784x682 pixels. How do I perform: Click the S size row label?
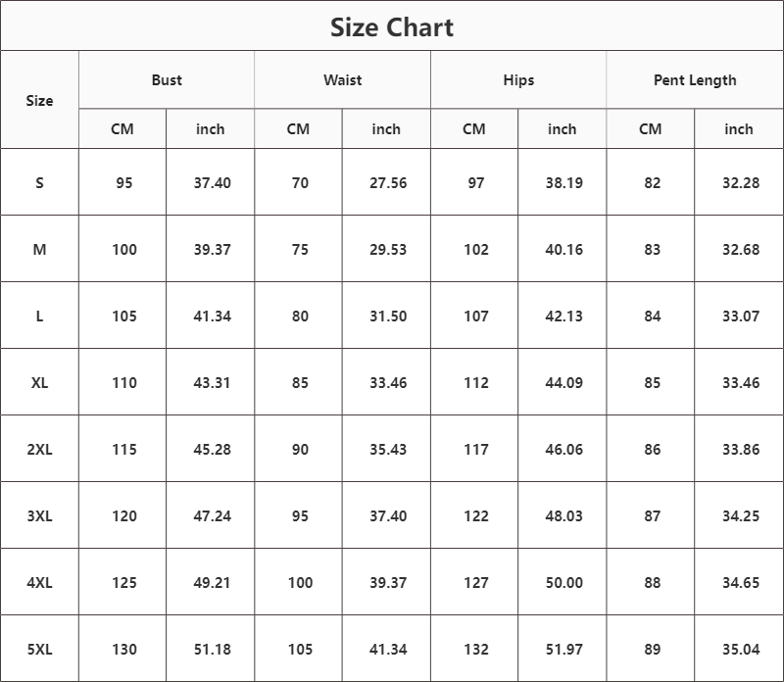39,182
